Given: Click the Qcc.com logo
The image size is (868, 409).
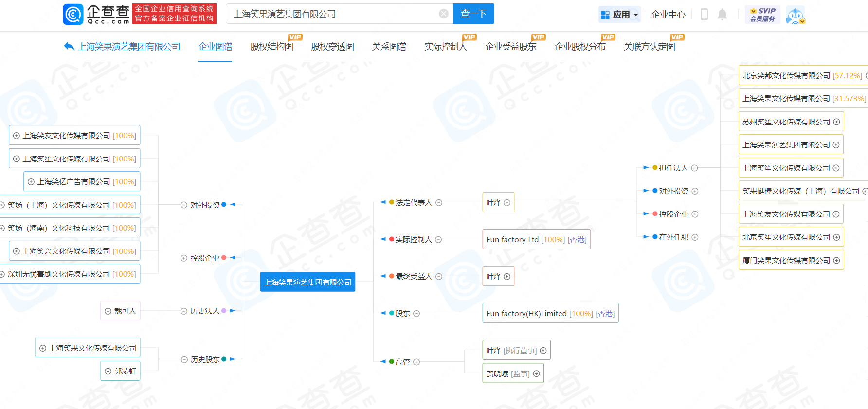Looking at the screenshot, I should tap(96, 14).
